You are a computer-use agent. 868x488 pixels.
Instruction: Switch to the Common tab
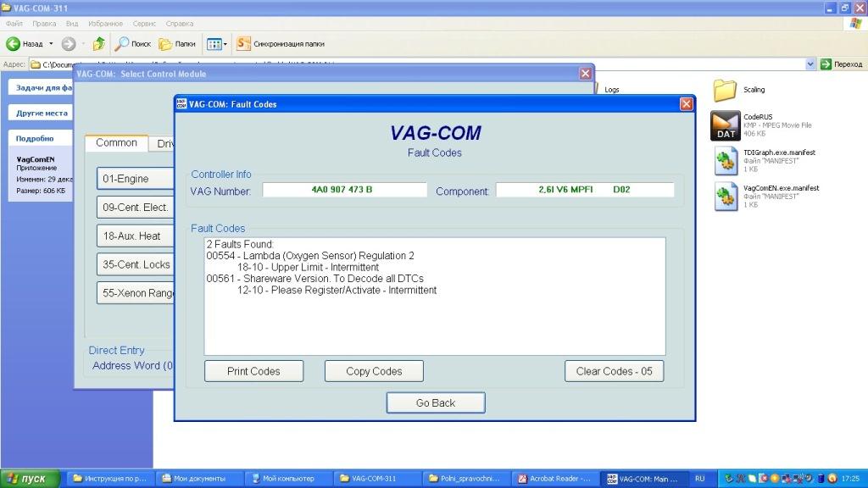(116, 142)
